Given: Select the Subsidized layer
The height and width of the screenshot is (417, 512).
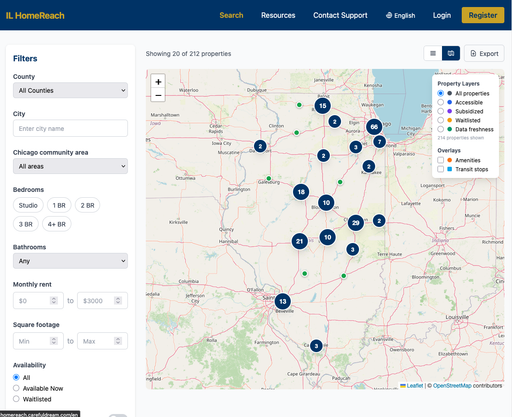Looking at the screenshot, I should click(x=440, y=111).
